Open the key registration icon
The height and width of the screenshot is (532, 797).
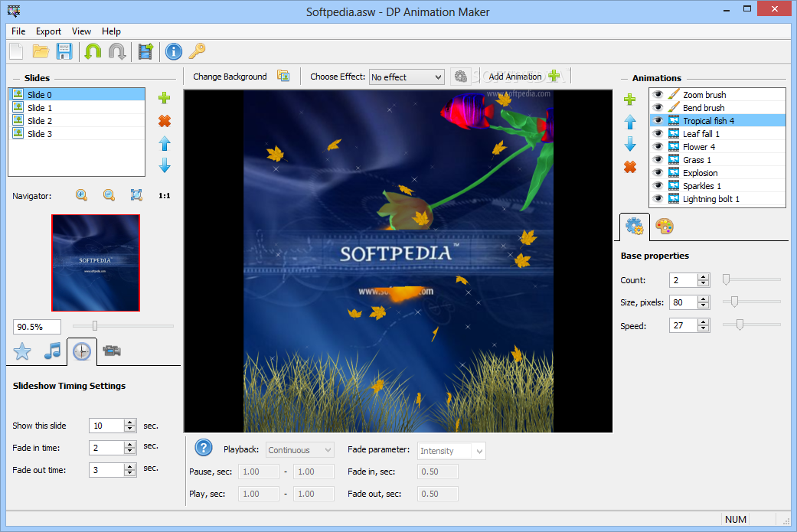[x=198, y=51]
